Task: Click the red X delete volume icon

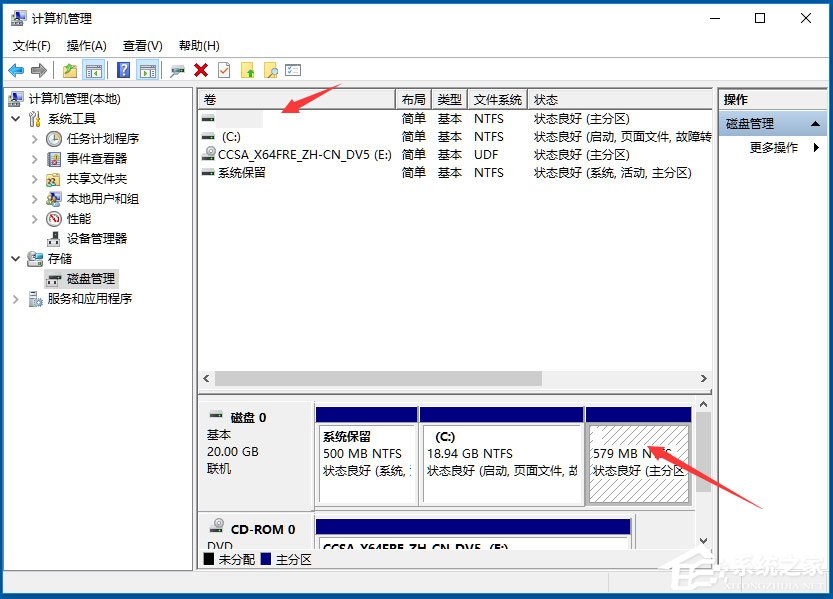Action: tap(200, 70)
